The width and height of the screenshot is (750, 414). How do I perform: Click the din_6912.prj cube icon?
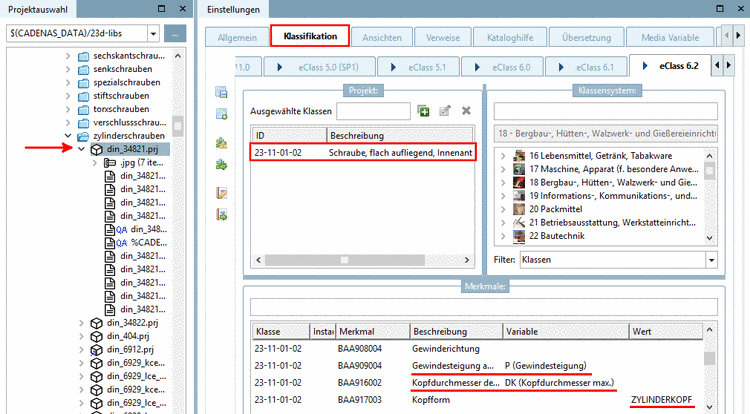(97, 350)
